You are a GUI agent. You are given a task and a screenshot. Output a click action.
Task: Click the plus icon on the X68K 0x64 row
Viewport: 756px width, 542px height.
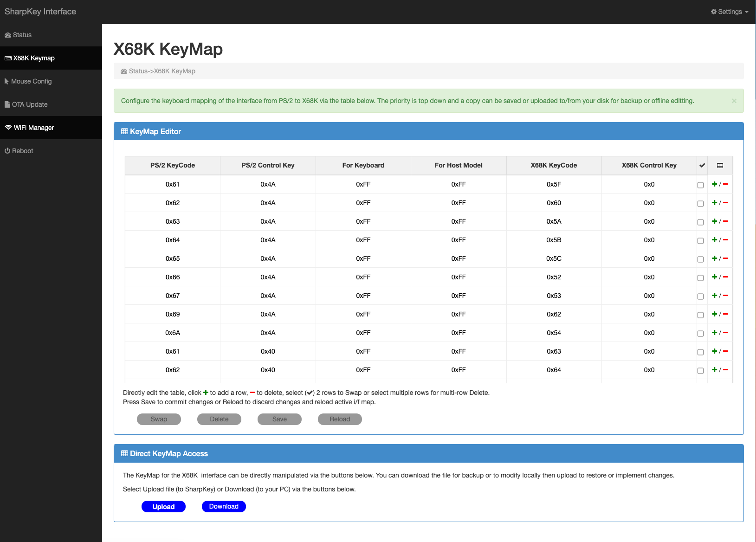click(x=714, y=370)
